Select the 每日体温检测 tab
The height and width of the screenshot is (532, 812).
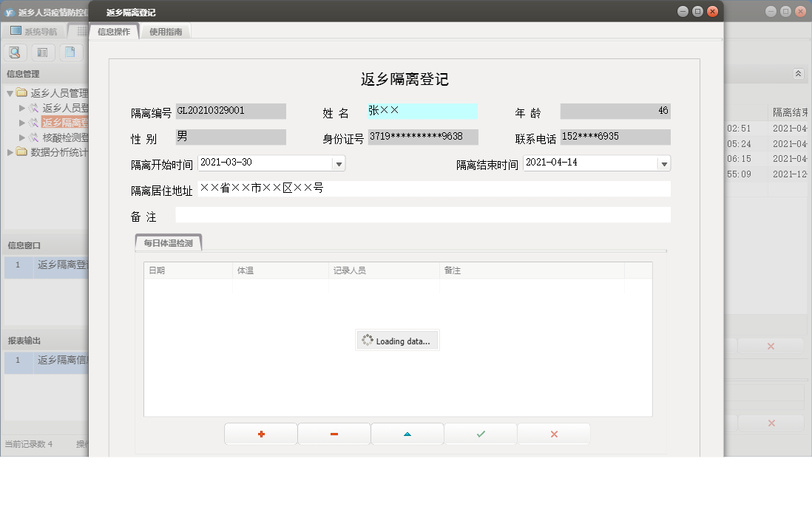[x=168, y=242]
